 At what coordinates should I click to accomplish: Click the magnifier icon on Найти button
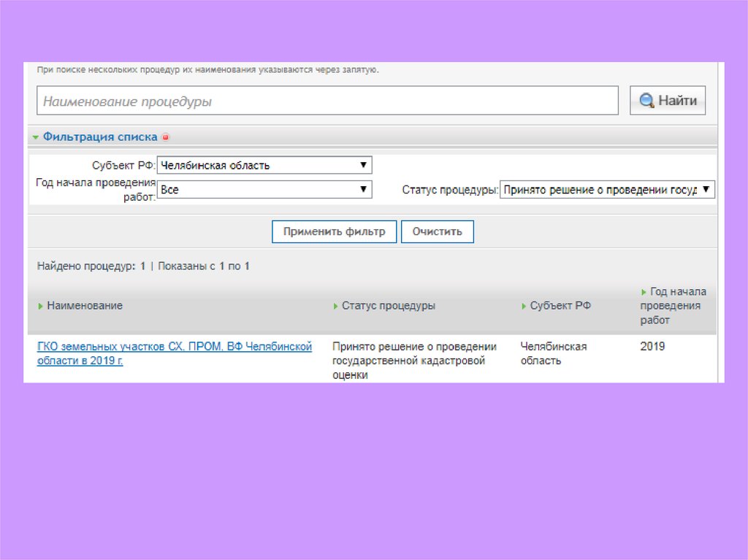click(646, 101)
